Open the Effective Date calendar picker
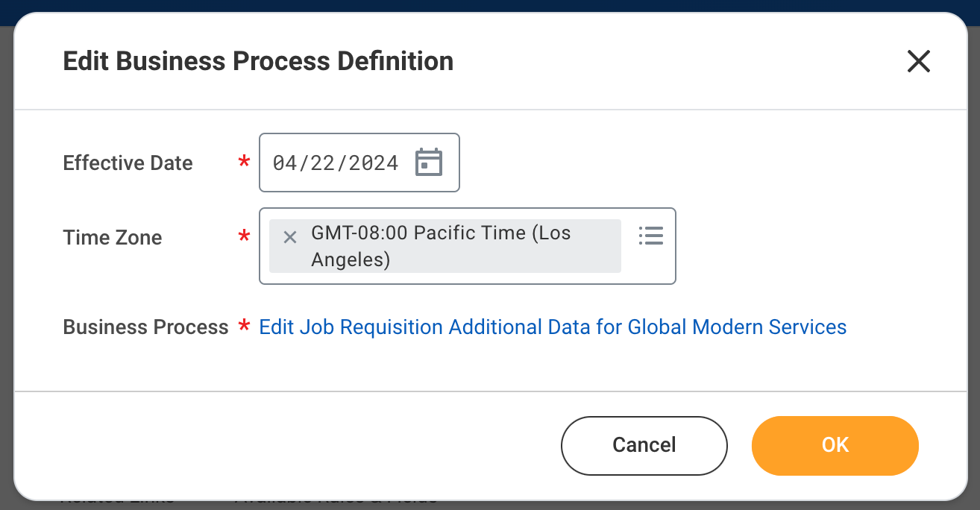Screen dimensions: 980x510 pos(429,163)
